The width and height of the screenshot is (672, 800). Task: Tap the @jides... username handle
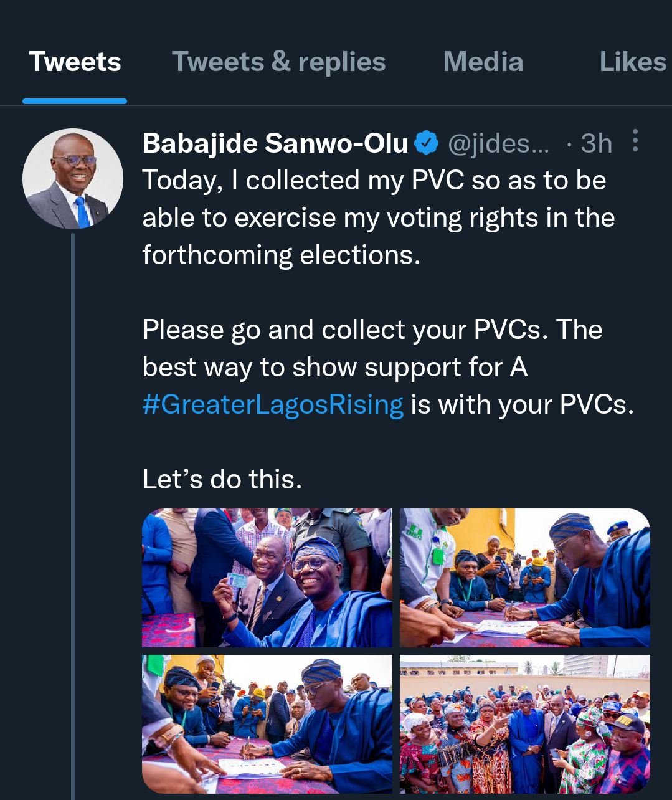(498, 144)
